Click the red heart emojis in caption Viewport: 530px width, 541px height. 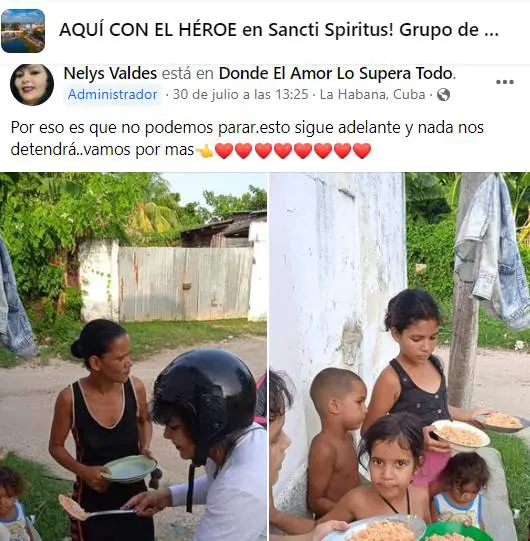point(293,151)
